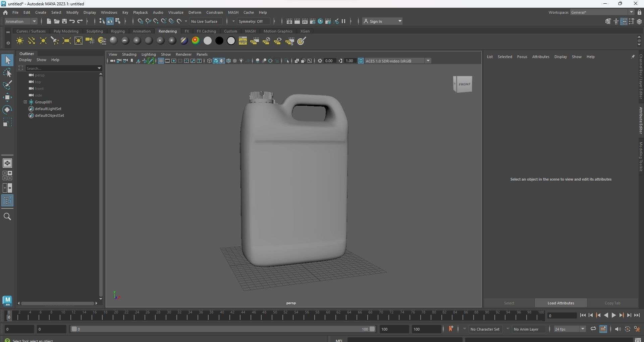Click the current frame number field
The height and width of the screenshot is (342, 644).
click(562, 315)
